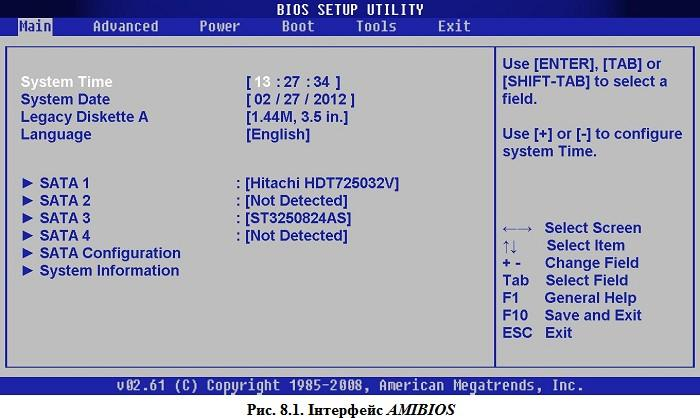This screenshot has height=418, width=700.
Task: Expand the SATA 1 submenu arrow
Action: 28,183
